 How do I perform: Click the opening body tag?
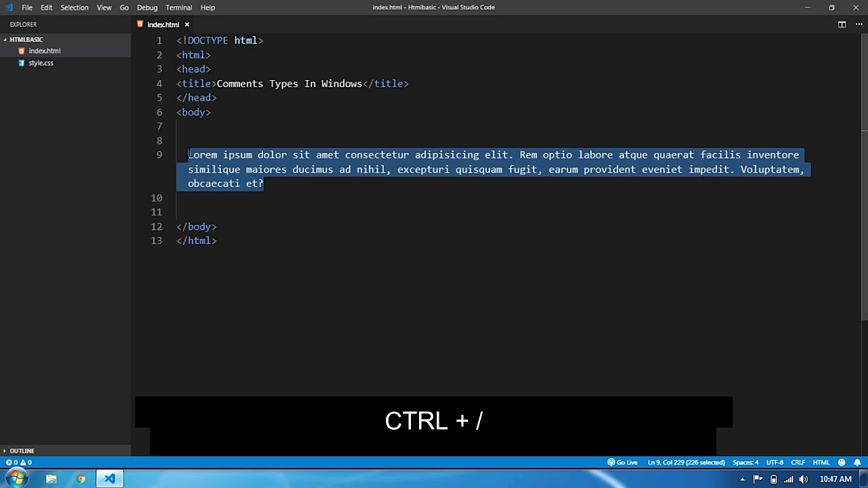[194, 113]
